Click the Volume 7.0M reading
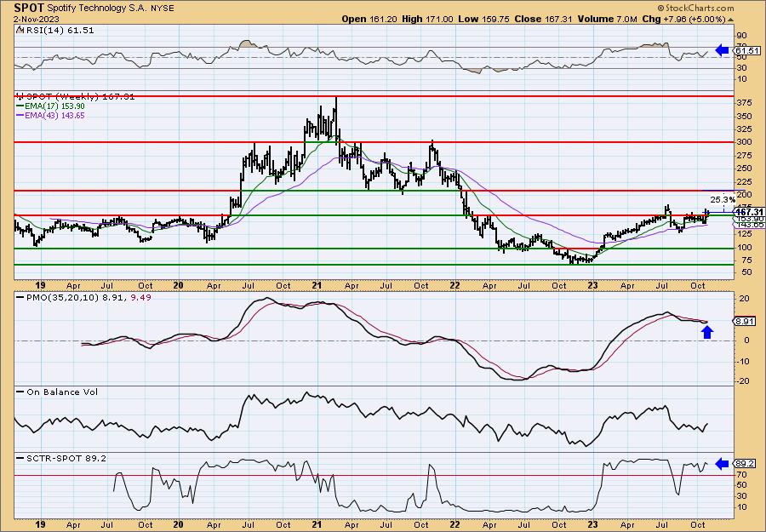This screenshot has width=766, height=532. (x=607, y=19)
